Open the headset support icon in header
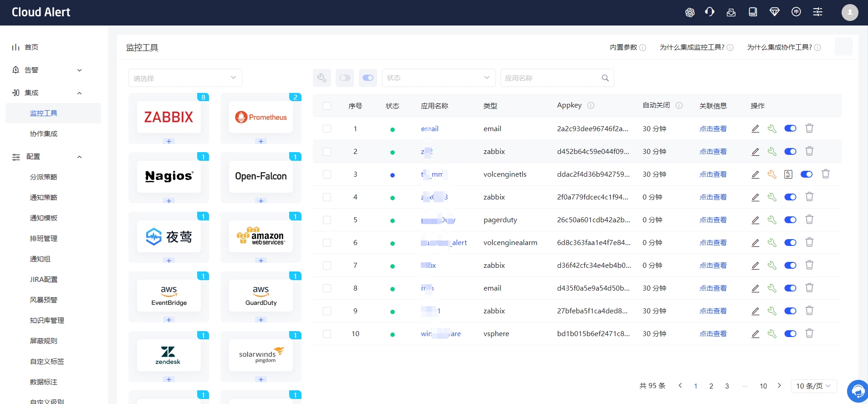The height and width of the screenshot is (404, 868). point(710,12)
